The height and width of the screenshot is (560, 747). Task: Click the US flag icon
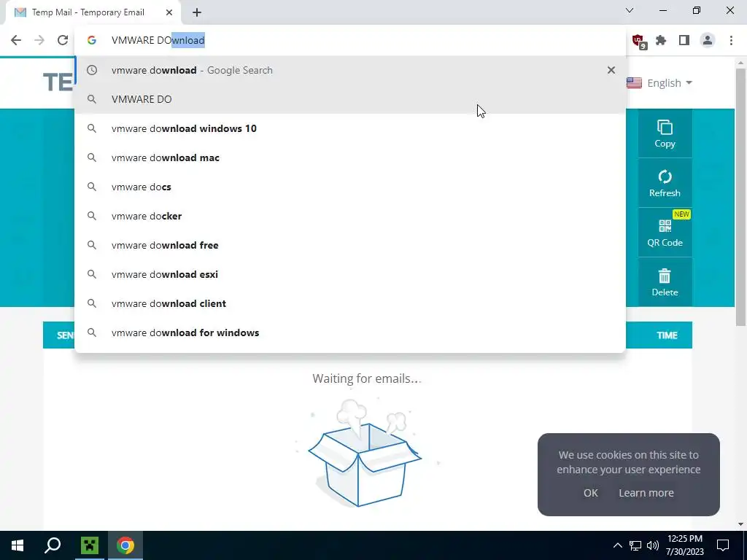(634, 83)
